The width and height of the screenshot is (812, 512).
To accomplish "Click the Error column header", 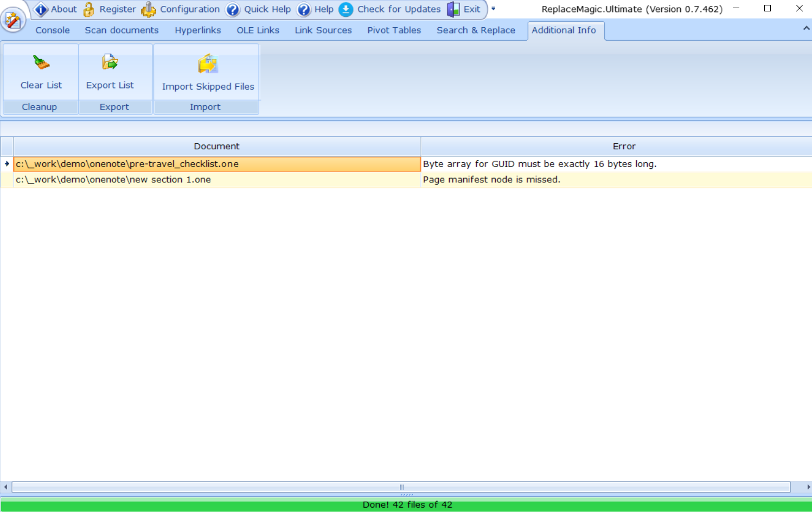I will tap(624, 147).
